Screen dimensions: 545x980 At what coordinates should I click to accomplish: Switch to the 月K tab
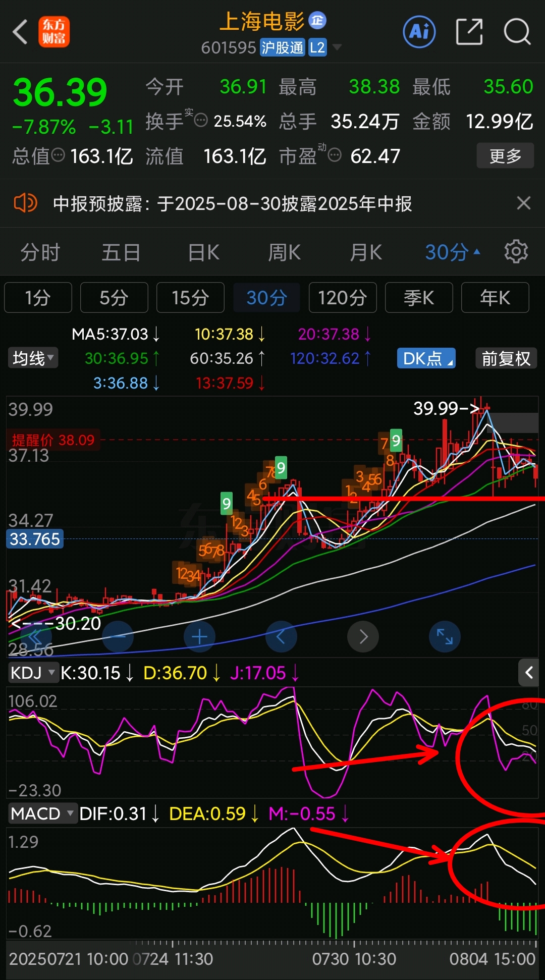pos(366,252)
